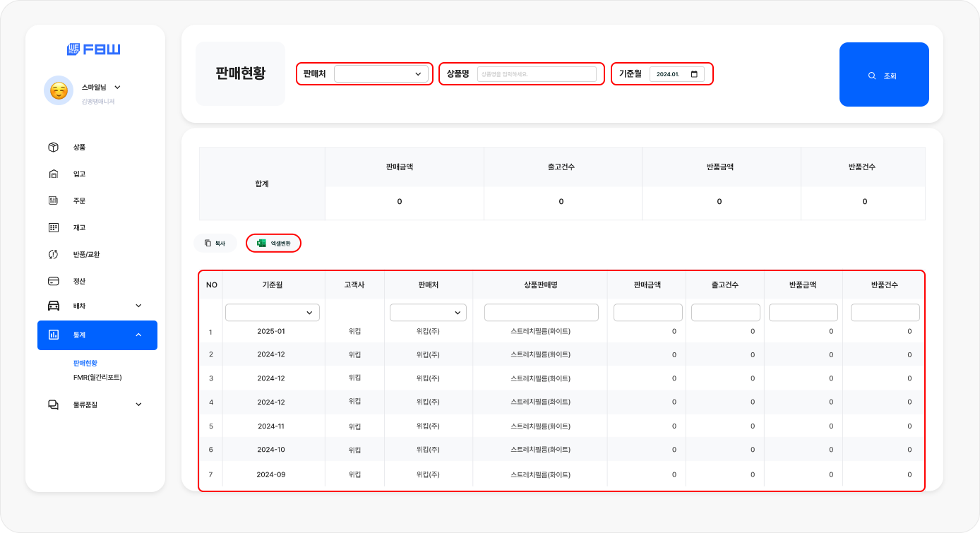The height and width of the screenshot is (533, 980).
Task: Click the FBW logo
Action: tap(94, 49)
